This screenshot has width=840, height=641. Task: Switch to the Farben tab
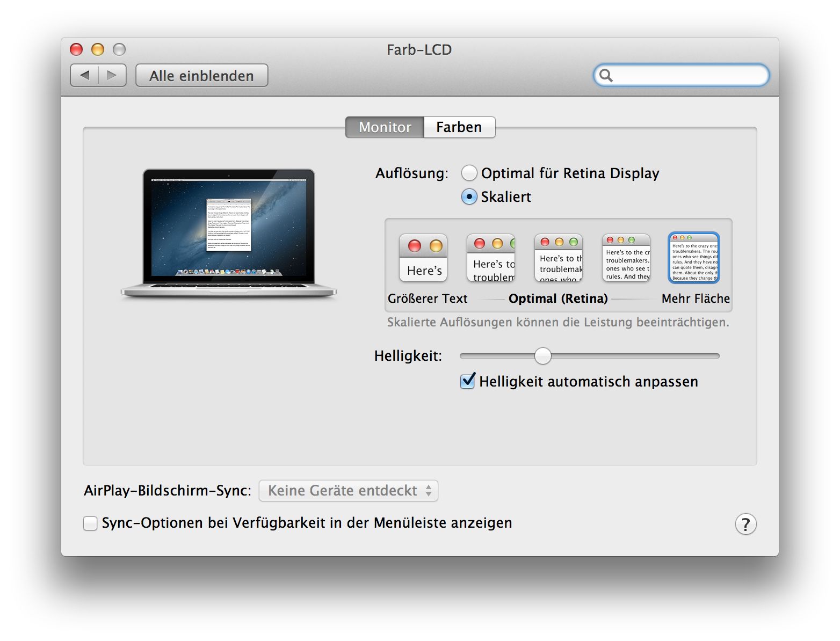coord(459,127)
